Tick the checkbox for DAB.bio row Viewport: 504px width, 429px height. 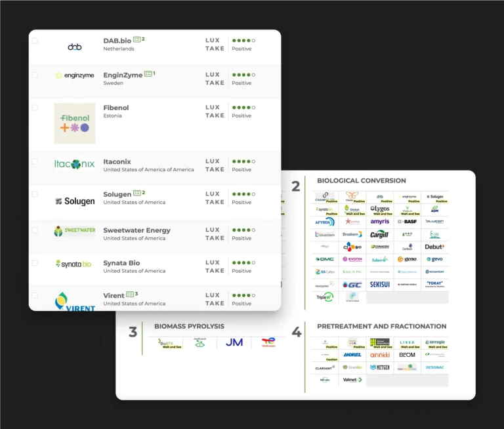[x=35, y=41]
